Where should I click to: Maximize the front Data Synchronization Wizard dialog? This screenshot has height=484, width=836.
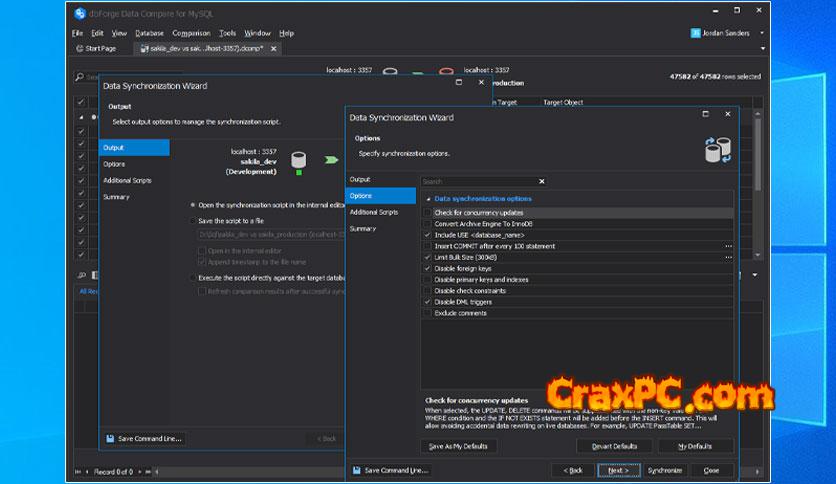click(x=705, y=115)
